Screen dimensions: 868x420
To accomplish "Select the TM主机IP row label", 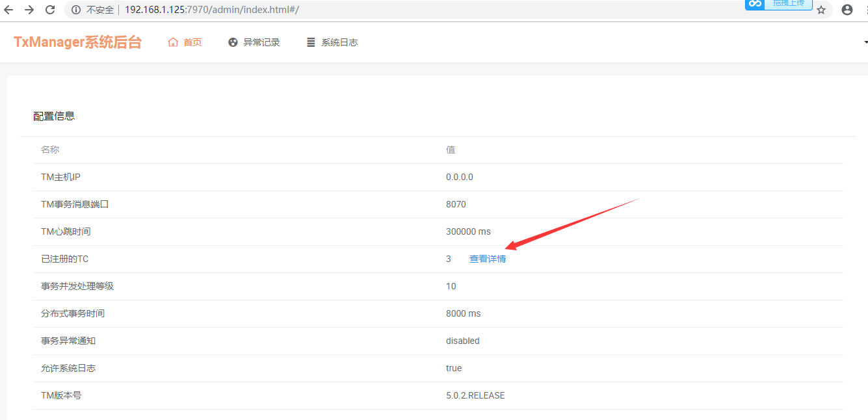I will tap(60, 177).
